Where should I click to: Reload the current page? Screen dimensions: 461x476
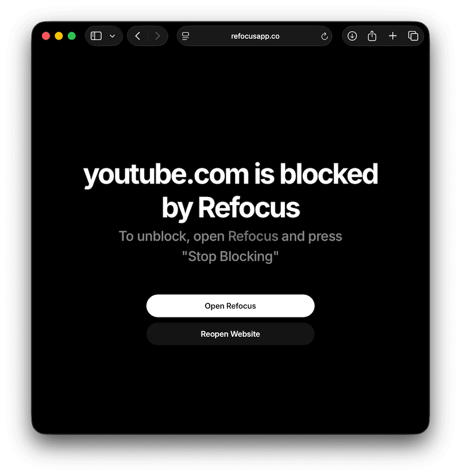tap(324, 36)
